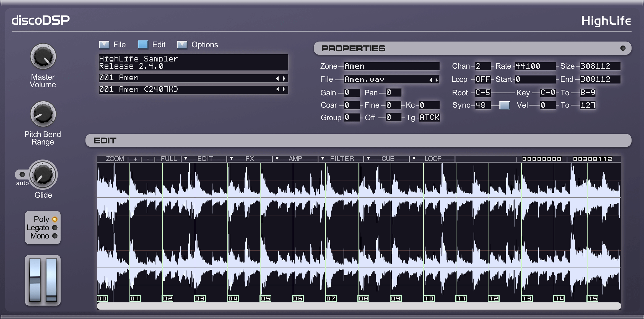Click the EDIT section header bar

point(359,140)
